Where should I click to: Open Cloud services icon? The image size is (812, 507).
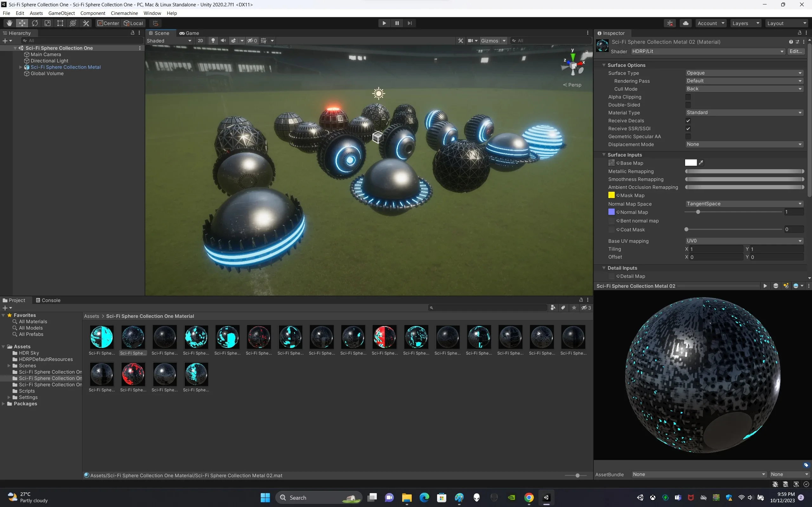(x=685, y=23)
